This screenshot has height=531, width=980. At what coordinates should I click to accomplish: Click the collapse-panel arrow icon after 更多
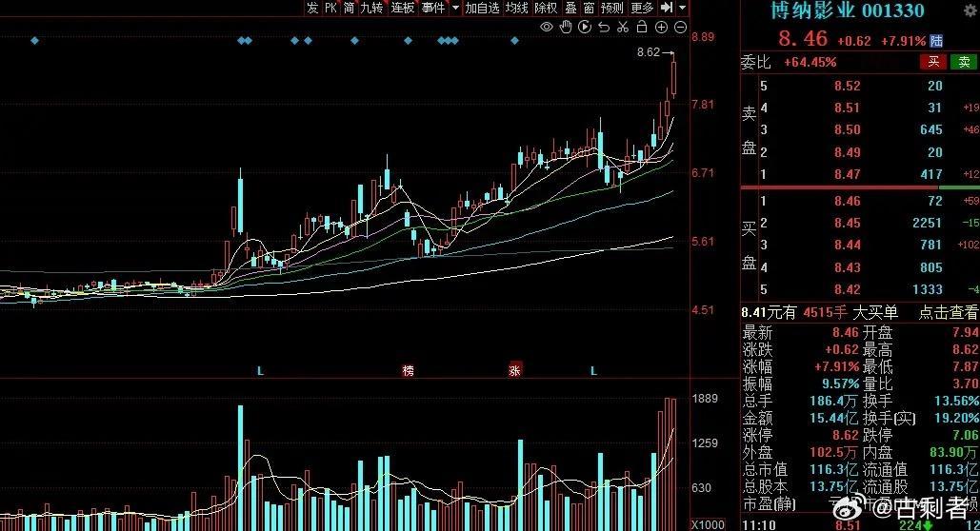click(667, 8)
